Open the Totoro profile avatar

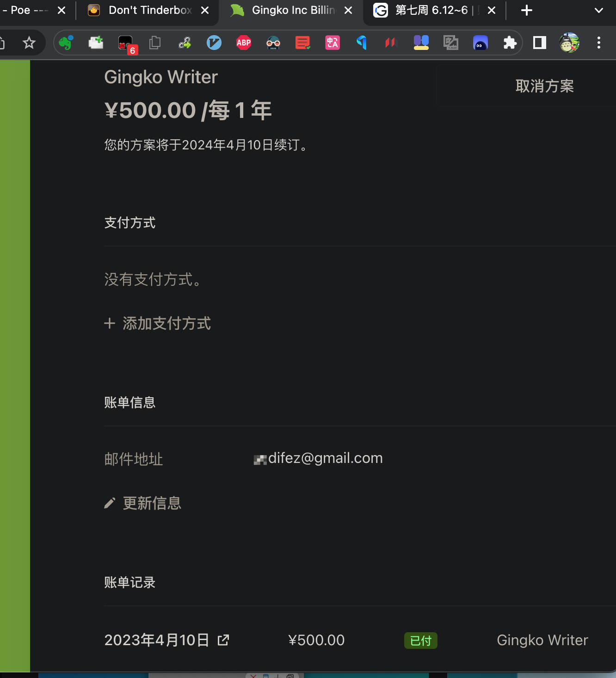[x=569, y=43]
